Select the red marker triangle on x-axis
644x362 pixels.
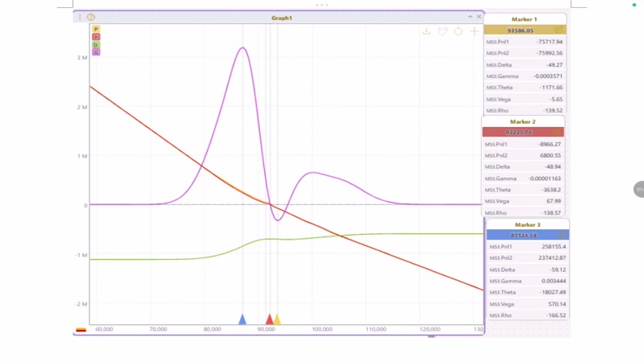tap(270, 319)
